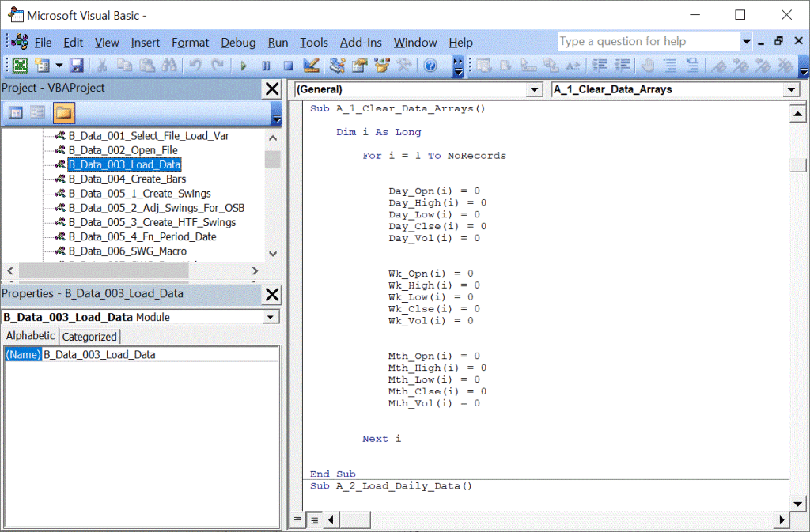Run the macro with the green play icon

pyautogui.click(x=244, y=66)
